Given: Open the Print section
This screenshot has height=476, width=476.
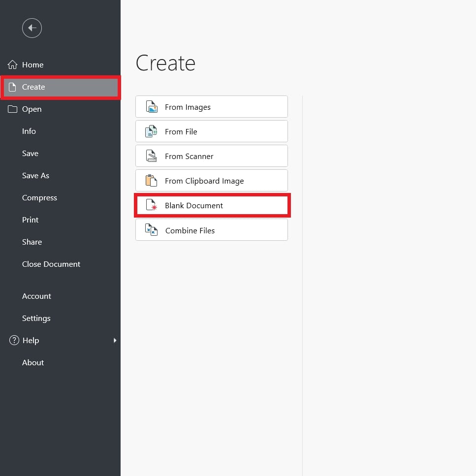Looking at the screenshot, I should pyautogui.click(x=30, y=220).
